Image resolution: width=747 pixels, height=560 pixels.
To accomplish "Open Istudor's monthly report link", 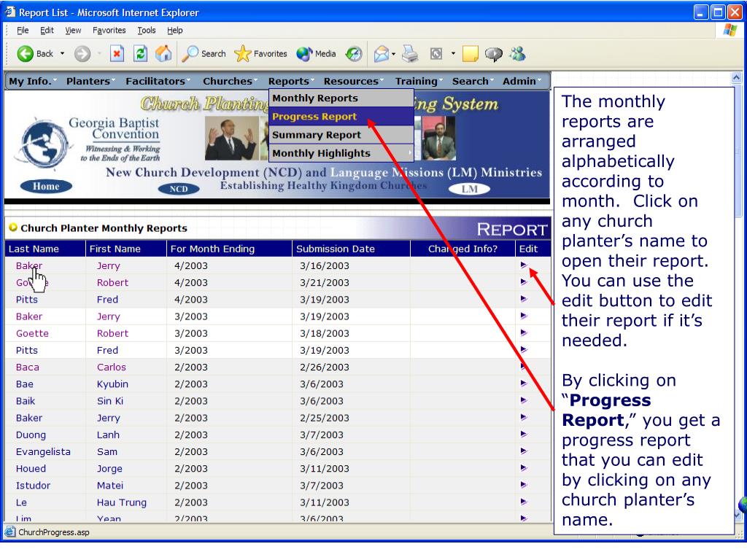I will click(x=33, y=485).
